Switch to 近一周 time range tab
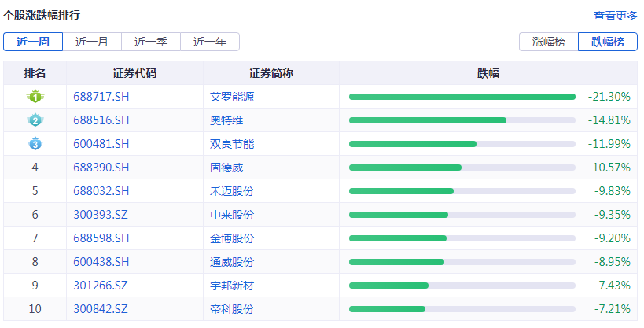 [32, 42]
